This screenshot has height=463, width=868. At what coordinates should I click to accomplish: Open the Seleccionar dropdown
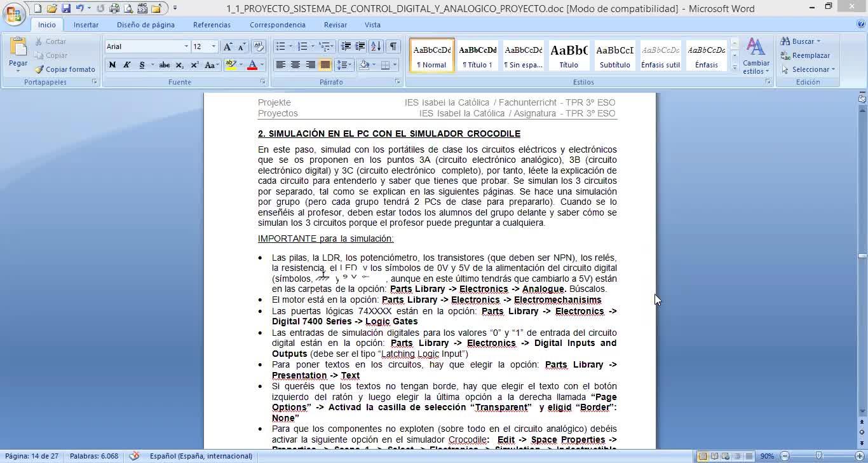pyautogui.click(x=808, y=69)
